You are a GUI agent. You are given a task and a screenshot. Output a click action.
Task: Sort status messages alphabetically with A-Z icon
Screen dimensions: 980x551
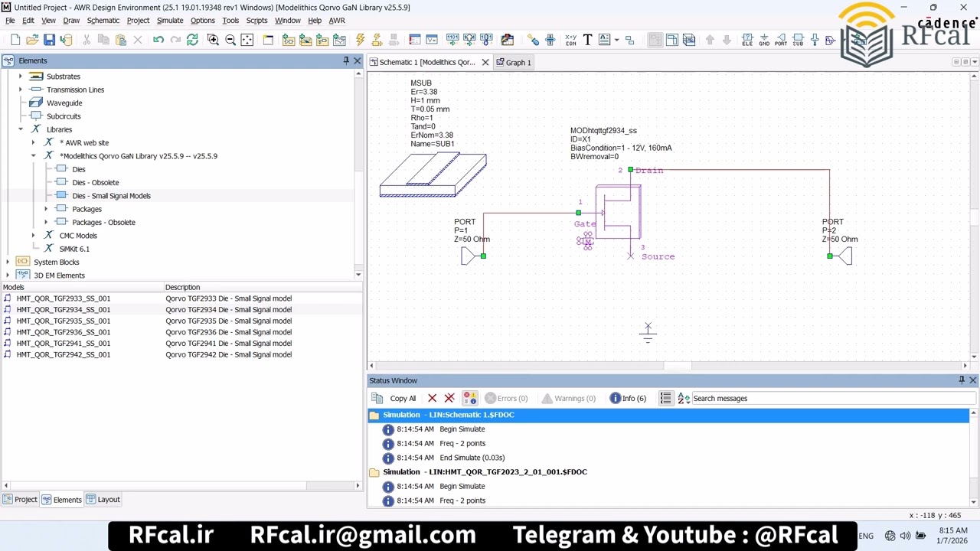click(684, 398)
